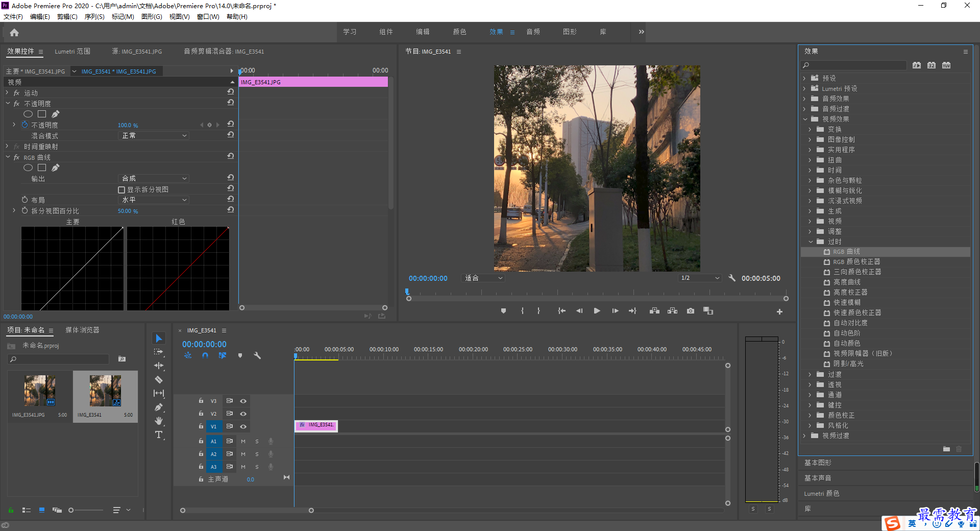Open Lumetri 颜色 panel
This screenshot has width=980, height=531.
pyautogui.click(x=822, y=493)
